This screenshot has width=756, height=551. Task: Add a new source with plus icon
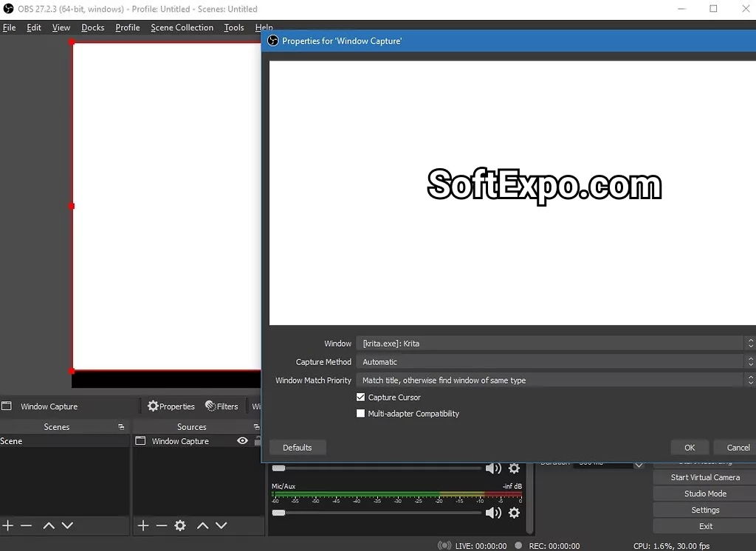pos(143,525)
